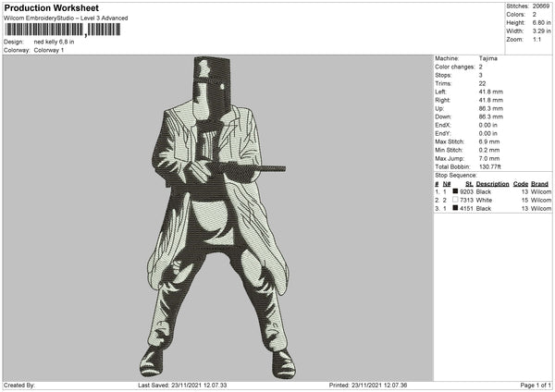Click the Max Jump value '7.0 mm'
Image resolution: width=555 pixels, height=392 pixels.
pos(489,159)
